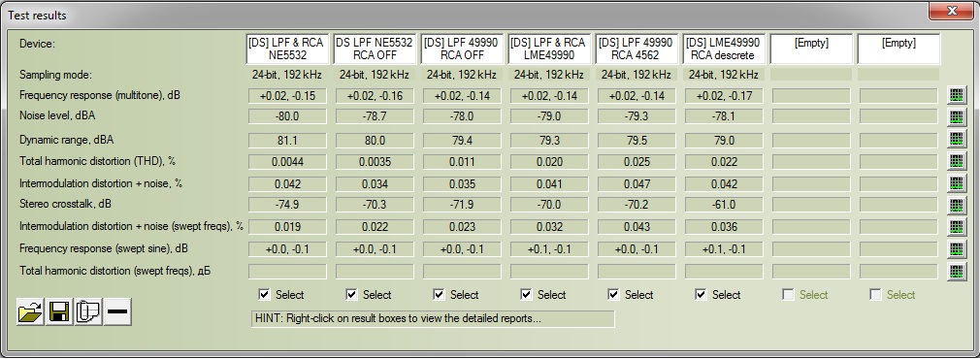Viewport: 980px width, 359px height.
Task: Click swept IMD value 0.043
Action: [x=637, y=227]
